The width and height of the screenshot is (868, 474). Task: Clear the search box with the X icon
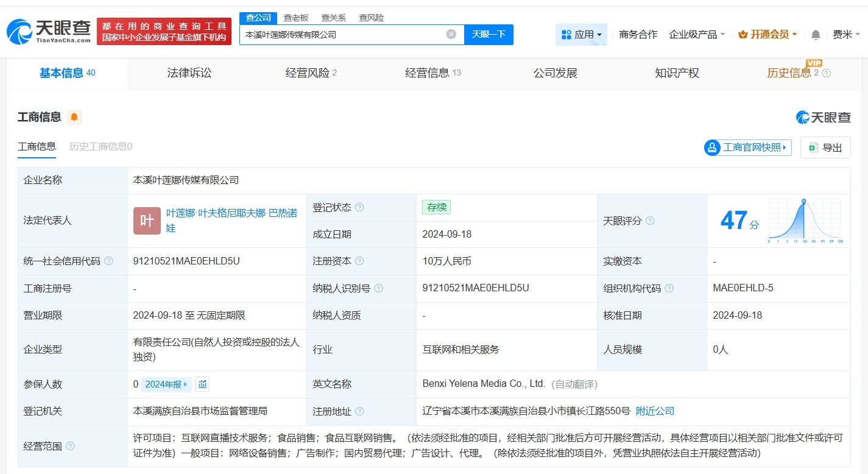451,35
